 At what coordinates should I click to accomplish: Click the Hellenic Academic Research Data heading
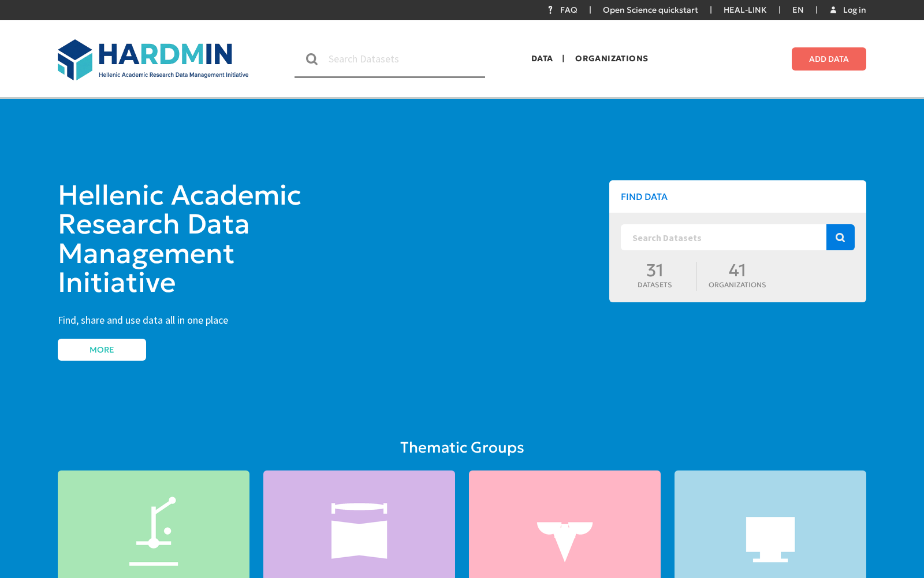pos(180,239)
